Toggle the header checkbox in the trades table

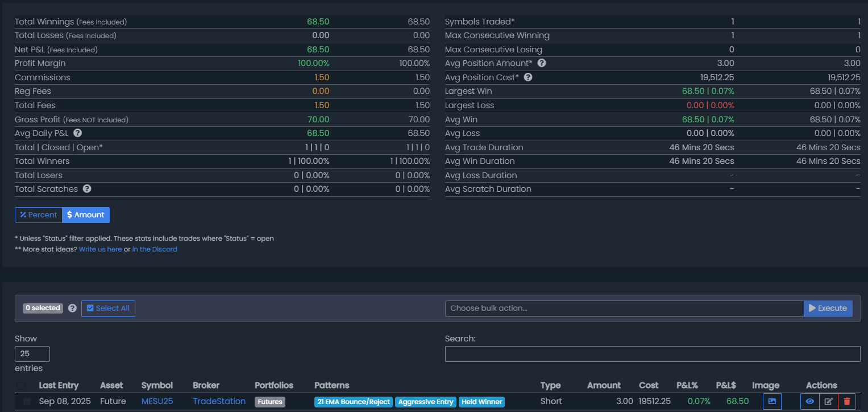[21, 385]
